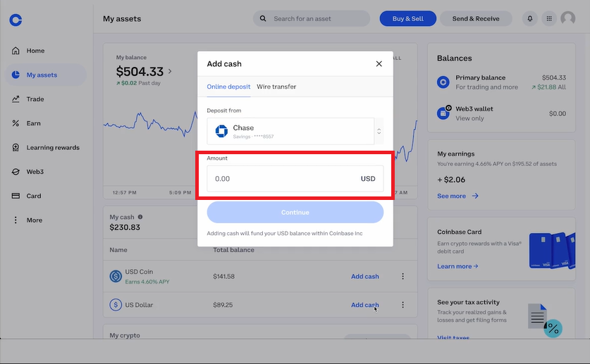The height and width of the screenshot is (364, 590).
Task: Close the Add cash dialog
Action: [379, 64]
